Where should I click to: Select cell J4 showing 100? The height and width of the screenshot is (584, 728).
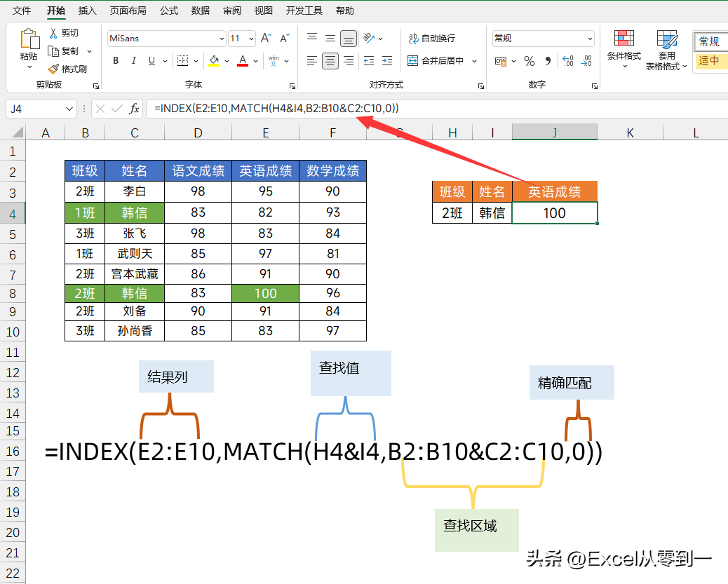pyautogui.click(x=554, y=213)
